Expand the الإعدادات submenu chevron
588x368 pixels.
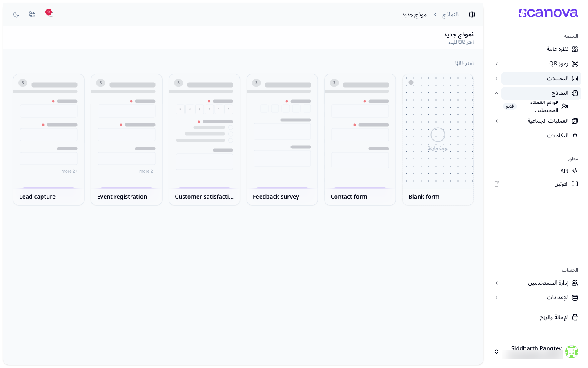tap(497, 298)
